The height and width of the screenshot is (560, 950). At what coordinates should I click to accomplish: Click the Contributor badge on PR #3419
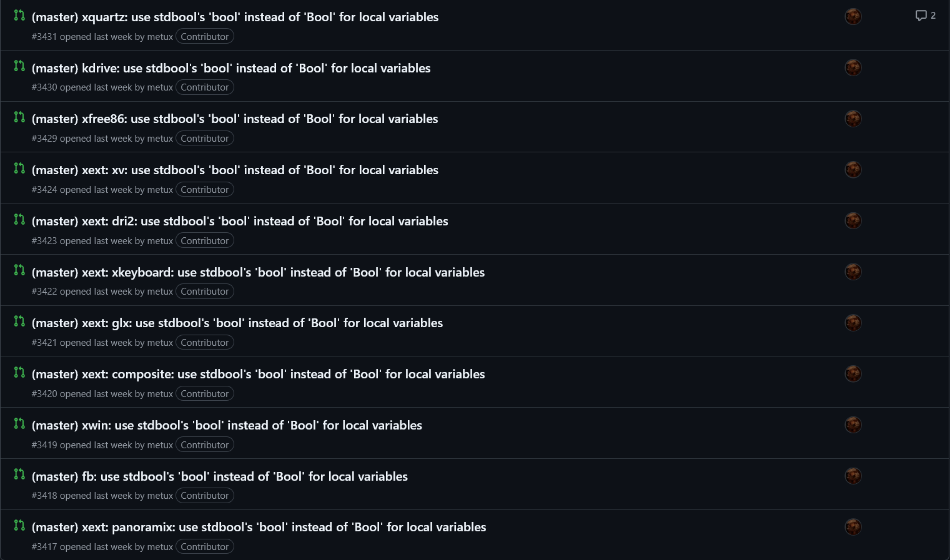pyautogui.click(x=205, y=445)
